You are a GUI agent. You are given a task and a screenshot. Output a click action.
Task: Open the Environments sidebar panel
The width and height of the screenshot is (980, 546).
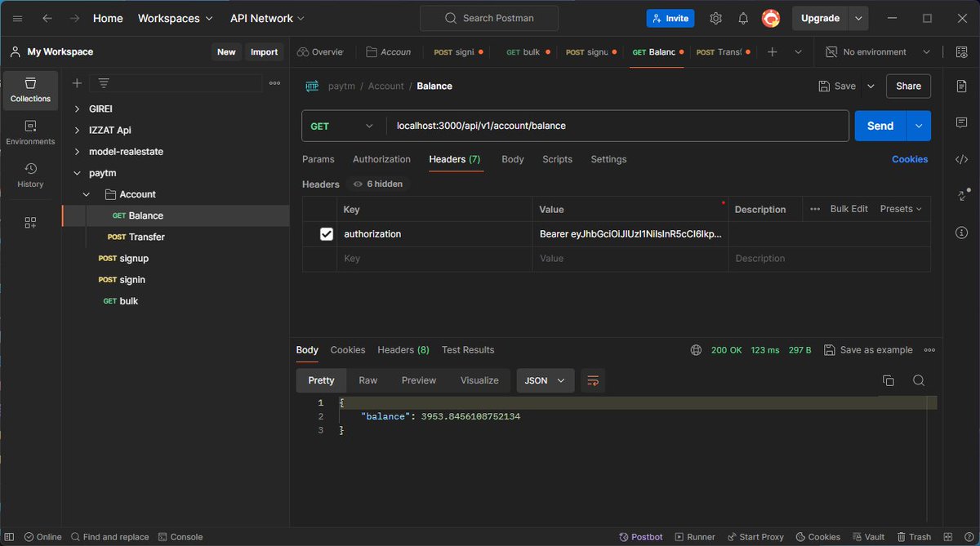pyautogui.click(x=30, y=133)
